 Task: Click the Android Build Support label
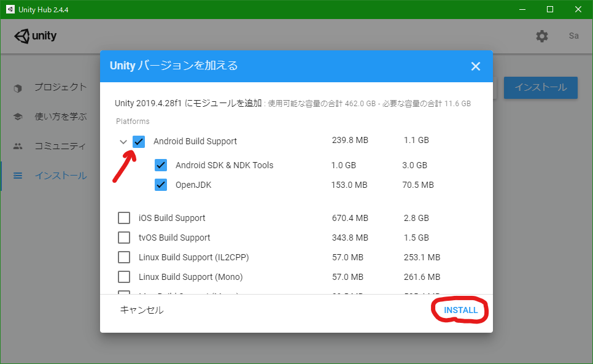click(195, 141)
